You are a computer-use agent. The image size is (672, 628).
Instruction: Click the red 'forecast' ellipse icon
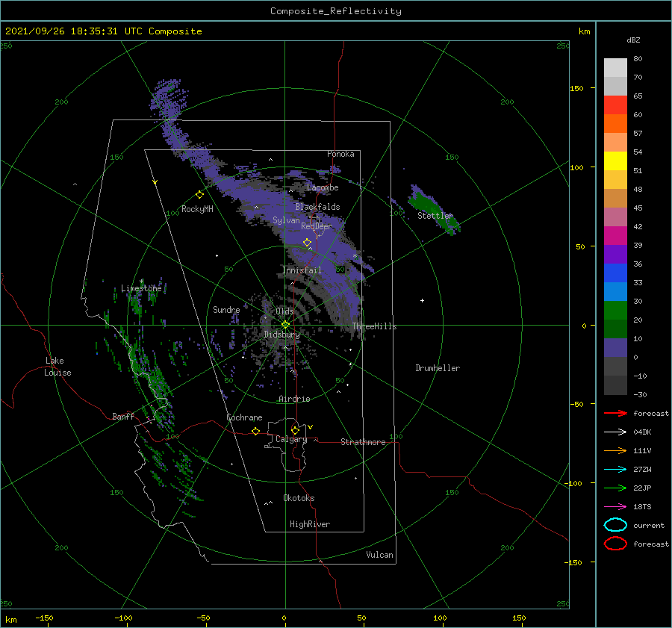(x=615, y=544)
